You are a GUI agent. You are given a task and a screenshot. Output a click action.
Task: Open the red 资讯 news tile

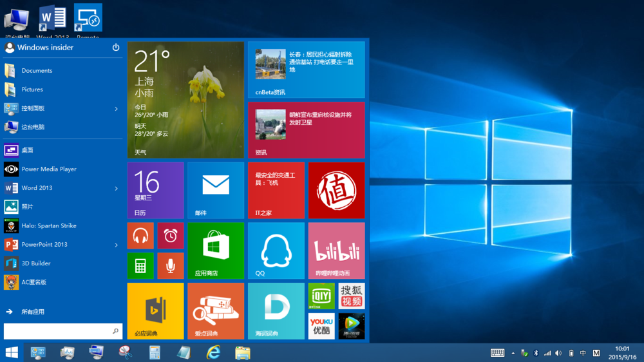307,130
